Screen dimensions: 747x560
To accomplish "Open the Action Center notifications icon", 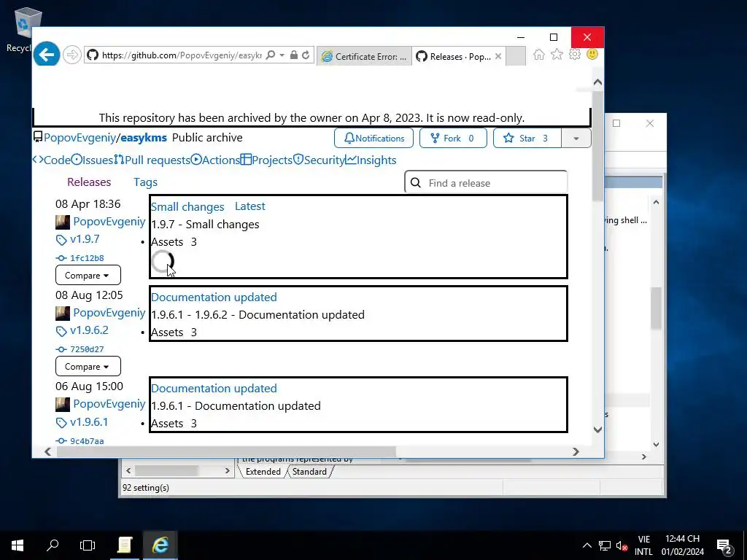I will 724,545.
